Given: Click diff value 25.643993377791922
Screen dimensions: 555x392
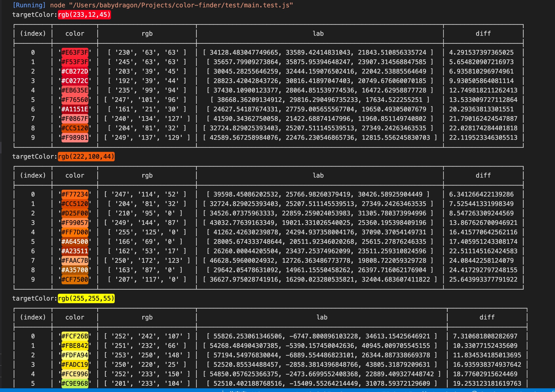Looking at the screenshot, I should [x=483, y=280].
